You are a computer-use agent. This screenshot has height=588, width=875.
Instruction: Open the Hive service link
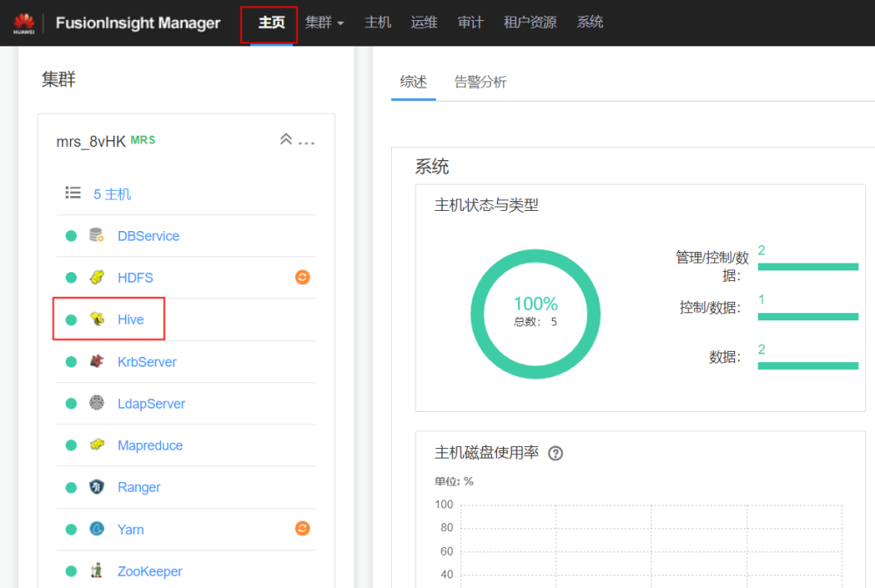[130, 319]
